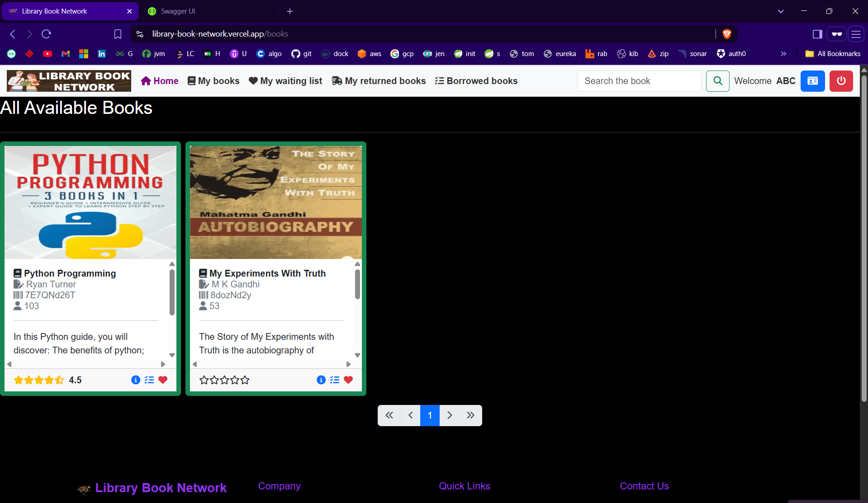
Task: Click My Experiments card vertical scrollbar
Action: [357, 284]
